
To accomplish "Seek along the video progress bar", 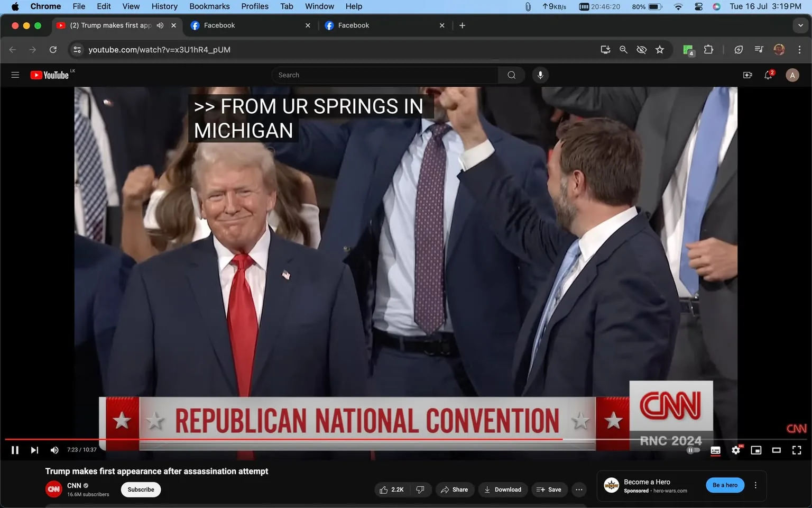I will point(370,439).
